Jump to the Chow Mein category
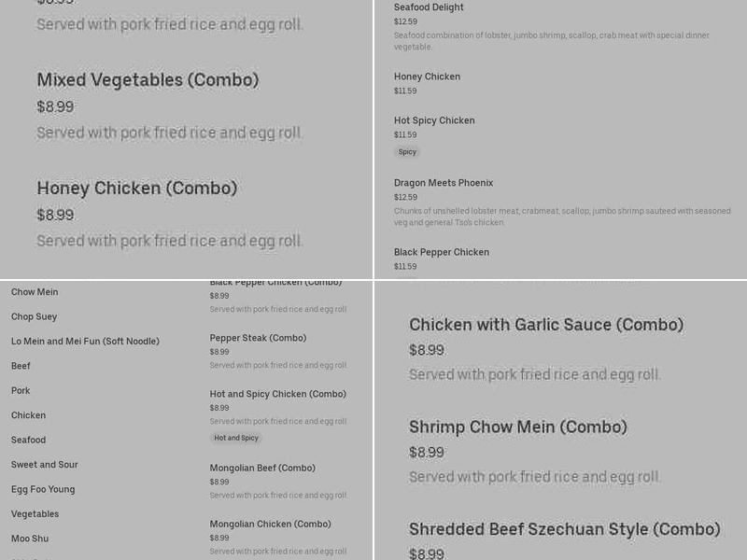 (x=35, y=292)
